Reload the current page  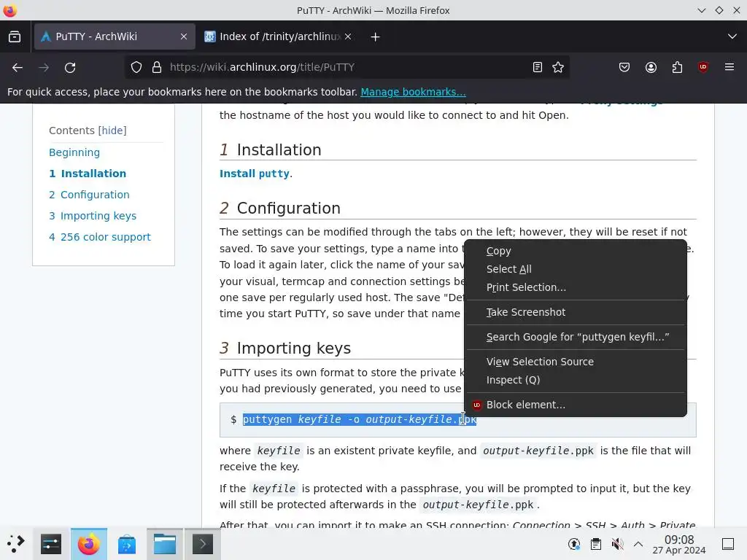coord(70,68)
